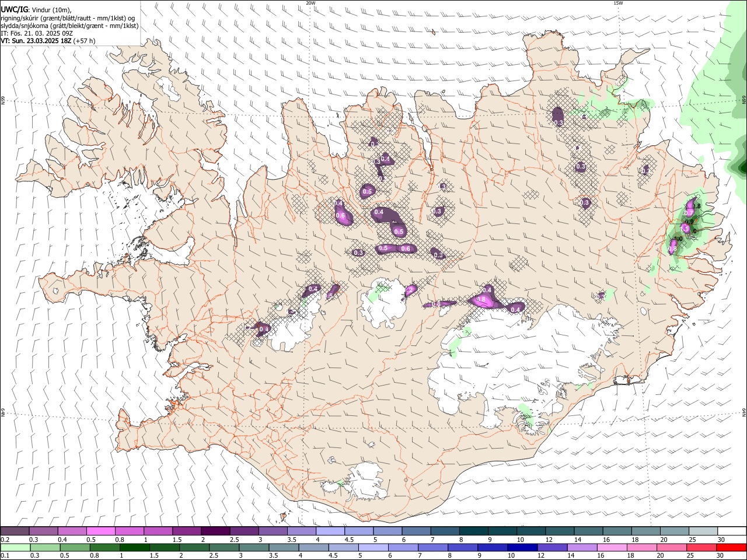Pick the deep blue 10–12 swatch, lower row

point(522,547)
